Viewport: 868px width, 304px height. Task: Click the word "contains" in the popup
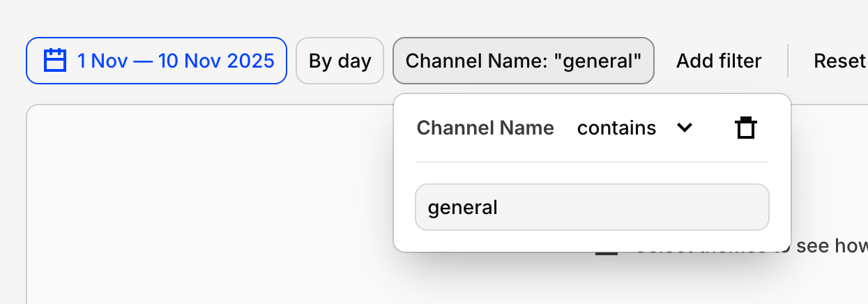tap(616, 128)
